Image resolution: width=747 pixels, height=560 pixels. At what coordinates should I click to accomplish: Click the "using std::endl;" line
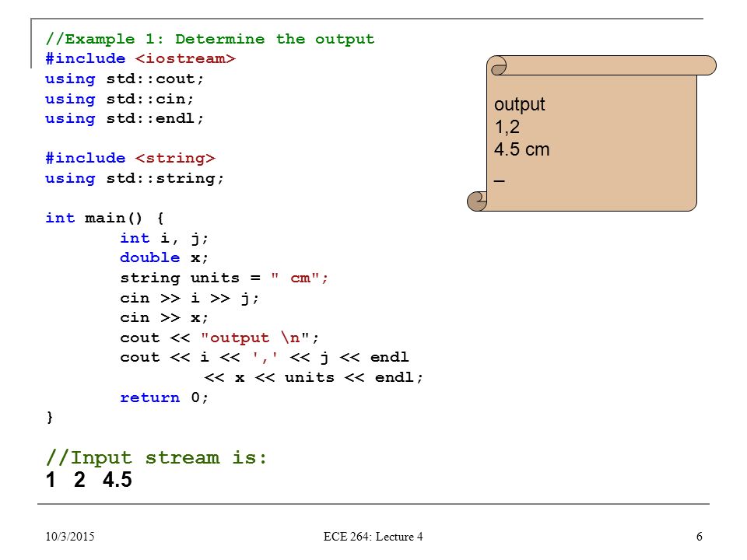[124, 118]
